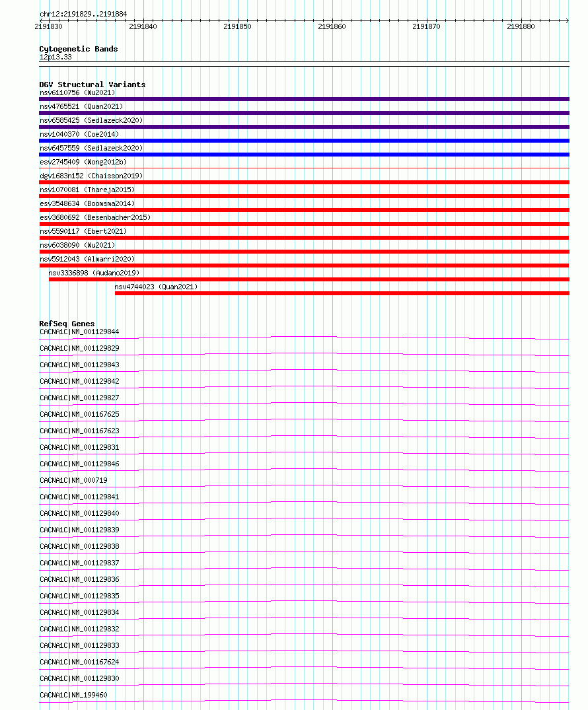
Task: Click the red bar under dgv1683n152
Action: point(305,182)
